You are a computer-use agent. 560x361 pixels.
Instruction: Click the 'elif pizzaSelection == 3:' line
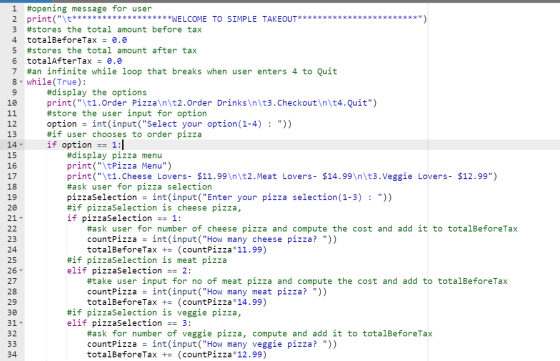[129, 323]
